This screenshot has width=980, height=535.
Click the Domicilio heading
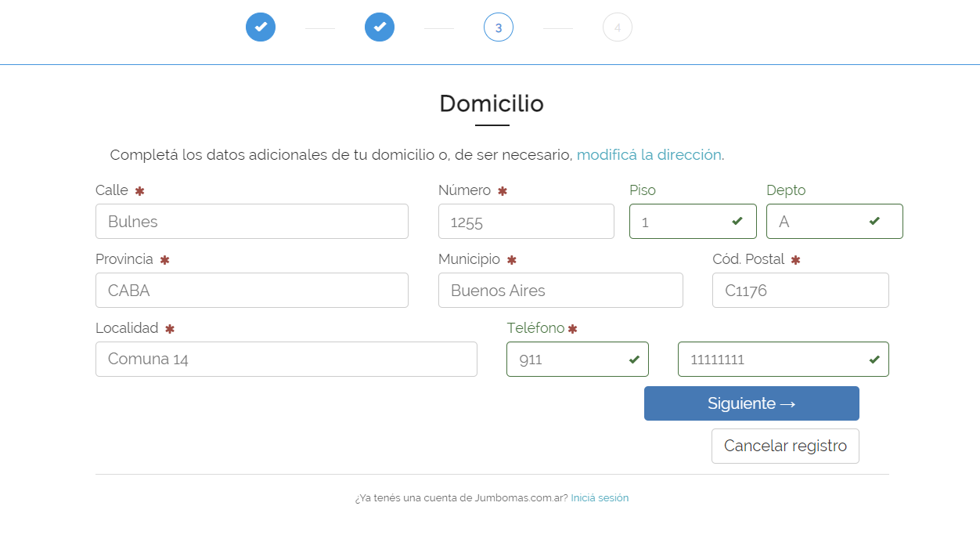(x=492, y=103)
